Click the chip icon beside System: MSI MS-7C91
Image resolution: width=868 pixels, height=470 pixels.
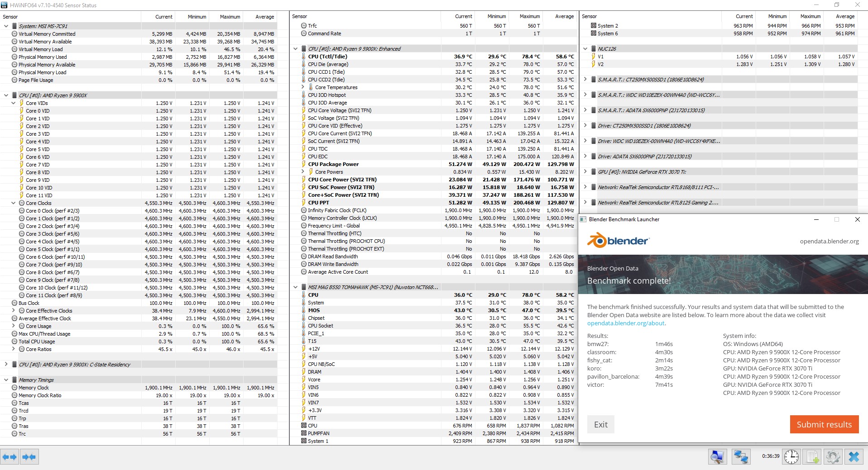[14, 26]
